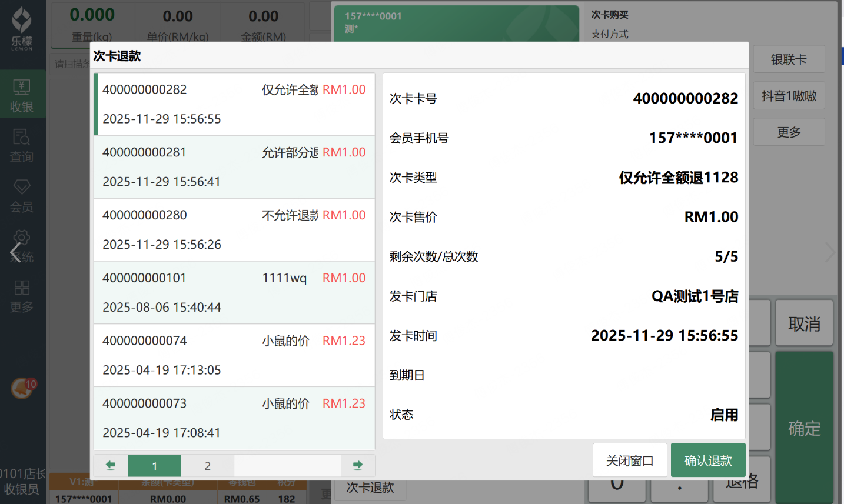Image resolution: width=844 pixels, height=504 pixels.
Task: Select card 400000000073 in list
Action: pos(234,418)
